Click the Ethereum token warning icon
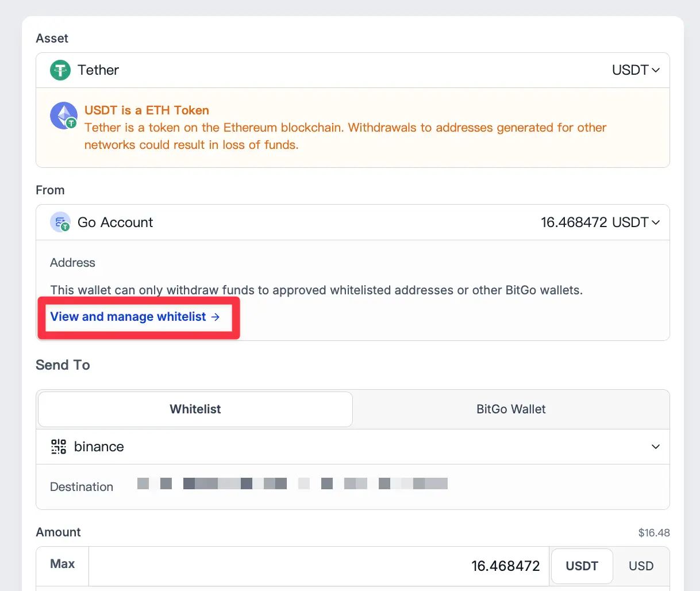This screenshot has height=591, width=700. pos(63,115)
